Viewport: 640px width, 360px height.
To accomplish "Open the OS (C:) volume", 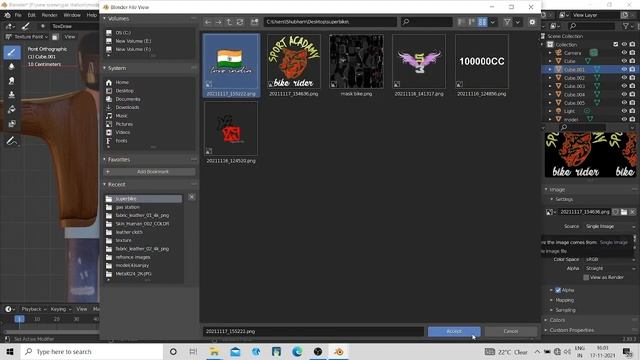I will 122,33.
